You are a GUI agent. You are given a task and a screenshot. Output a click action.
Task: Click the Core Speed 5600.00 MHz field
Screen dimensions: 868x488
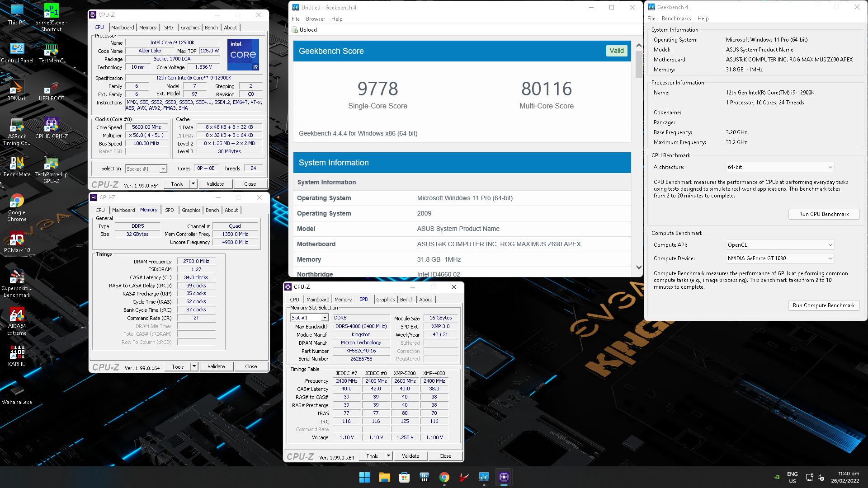click(x=146, y=127)
